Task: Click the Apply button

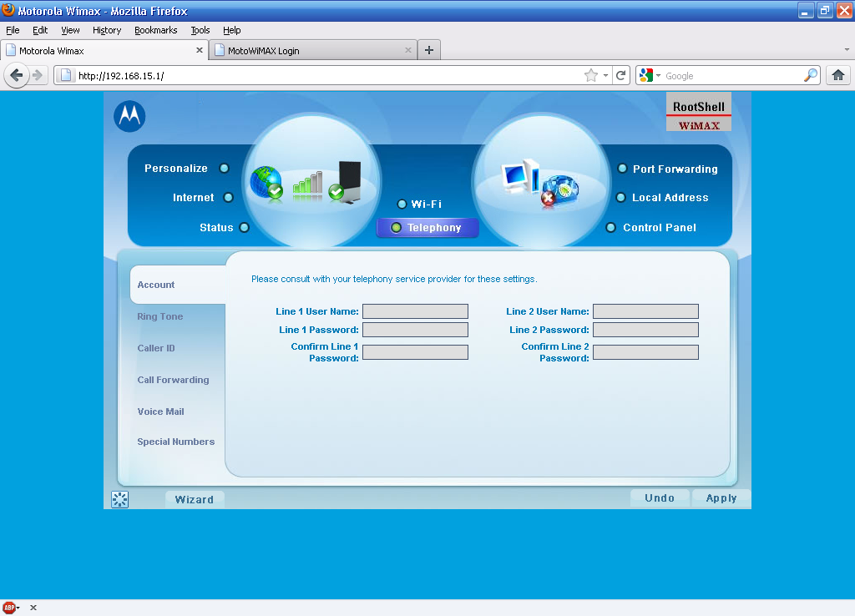Action: (721, 498)
